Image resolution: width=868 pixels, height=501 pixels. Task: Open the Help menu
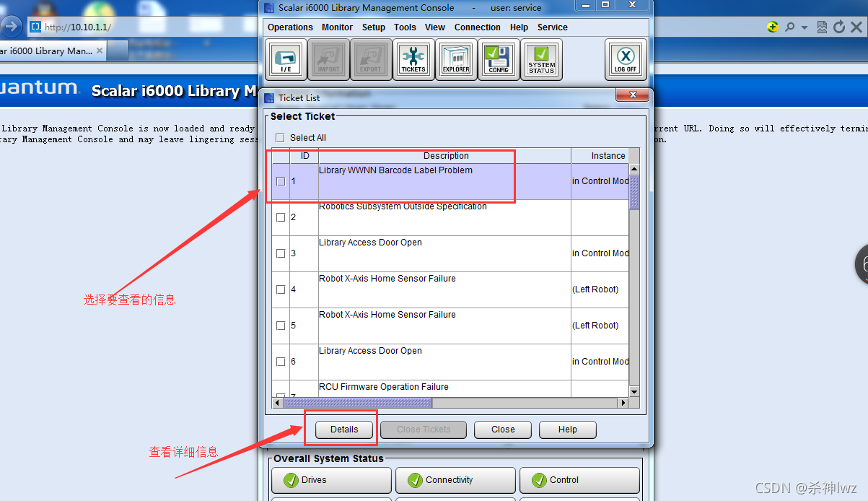tap(519, 27)
